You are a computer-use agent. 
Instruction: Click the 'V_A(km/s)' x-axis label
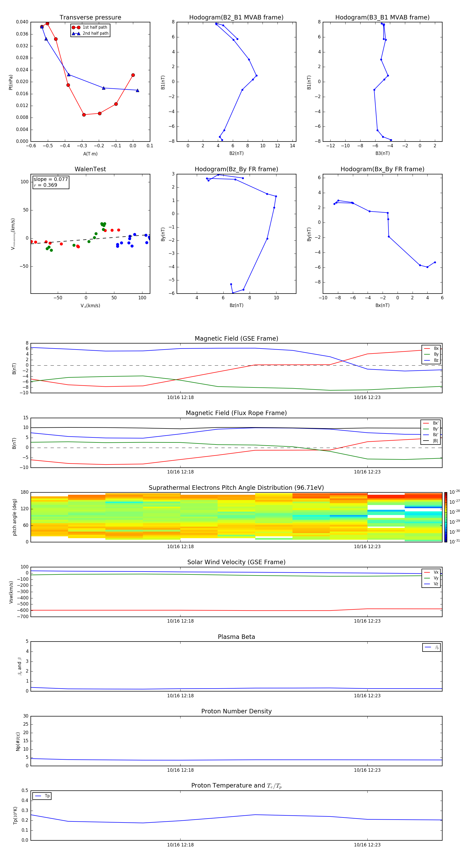tap(90, 306)
